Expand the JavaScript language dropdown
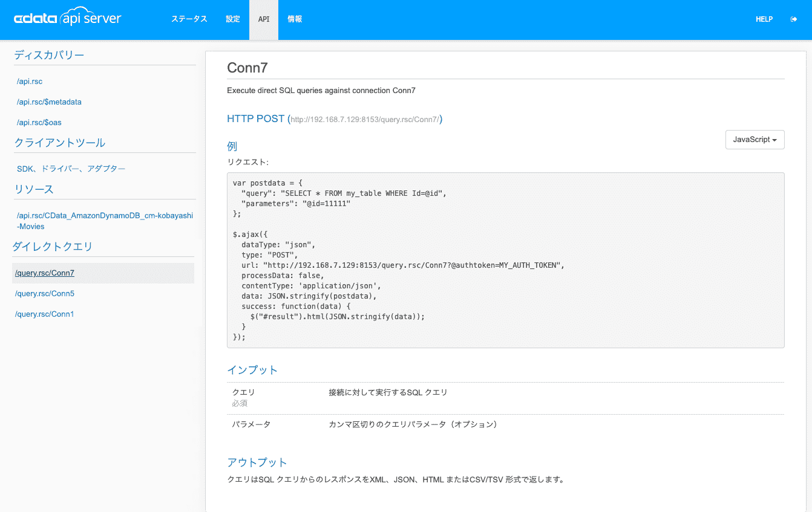 click(755, 140)
